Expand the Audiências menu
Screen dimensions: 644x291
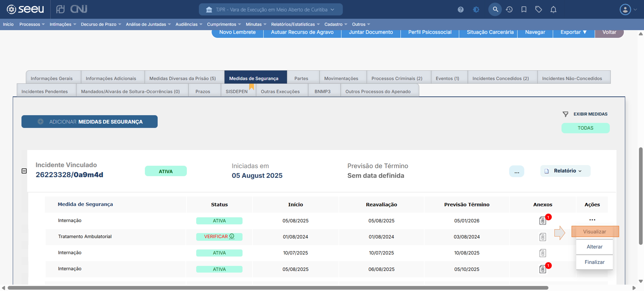click(189, 24)
